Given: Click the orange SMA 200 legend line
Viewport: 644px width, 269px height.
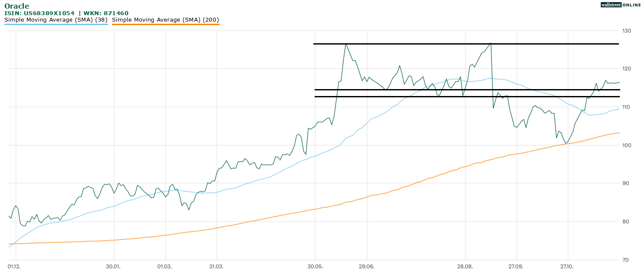Looking at the screenshot, I should tap(166, 25).
